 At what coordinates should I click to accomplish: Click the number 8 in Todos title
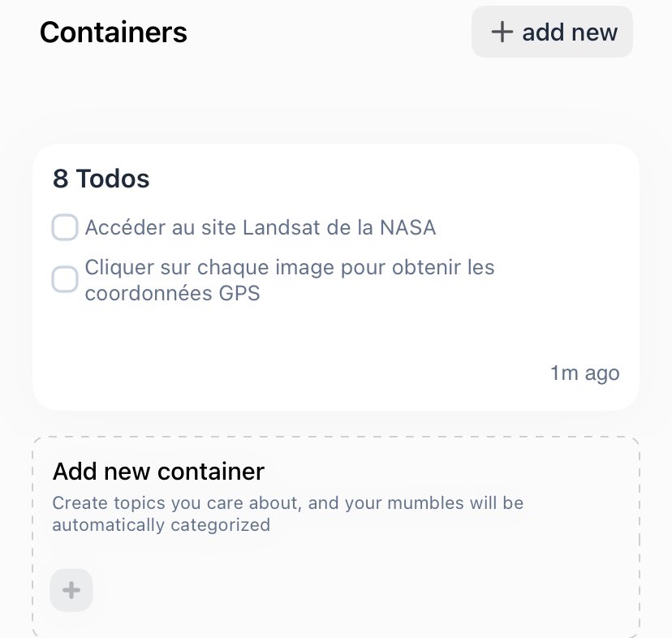tap(60, 179)
